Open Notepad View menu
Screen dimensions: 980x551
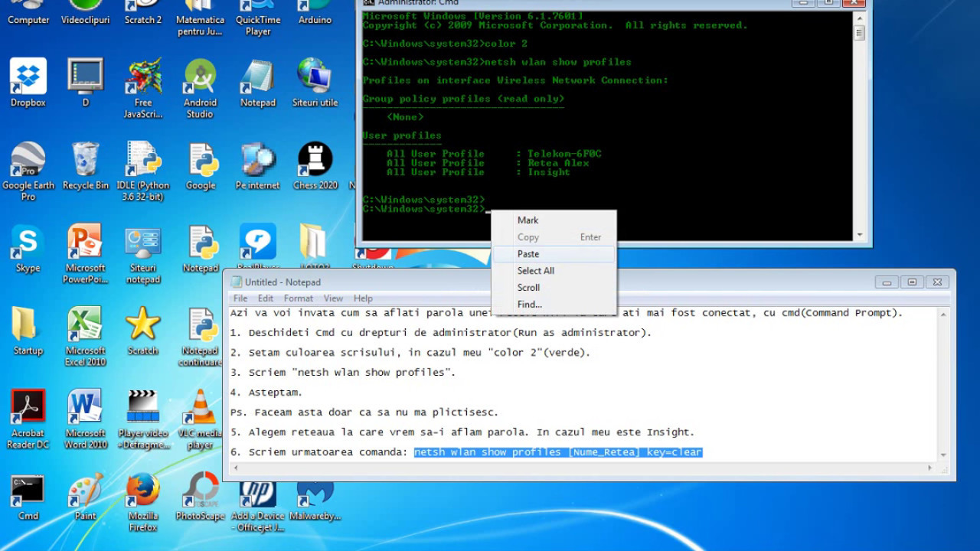point(333,298)
